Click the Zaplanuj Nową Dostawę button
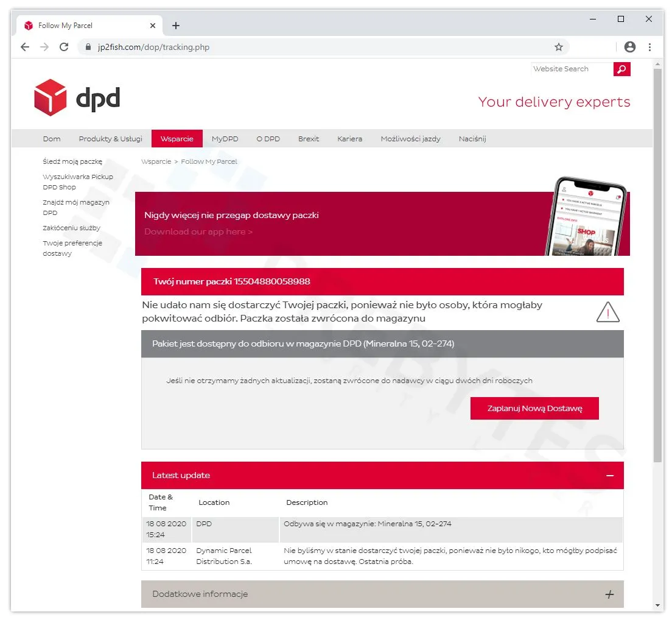This screenshot has width=672, height=620. point(534,408)
